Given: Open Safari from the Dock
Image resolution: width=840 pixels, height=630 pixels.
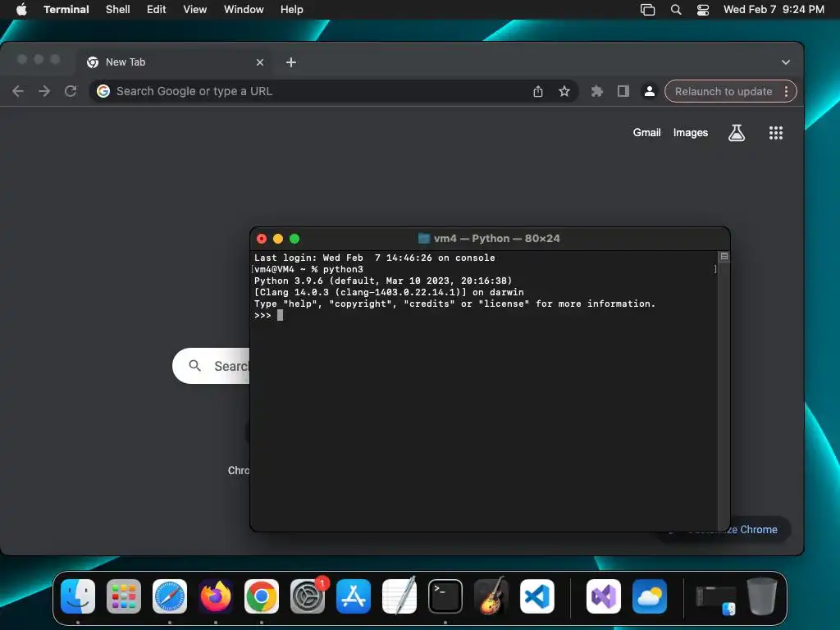Looking at the screenshot, I should 170,596.
